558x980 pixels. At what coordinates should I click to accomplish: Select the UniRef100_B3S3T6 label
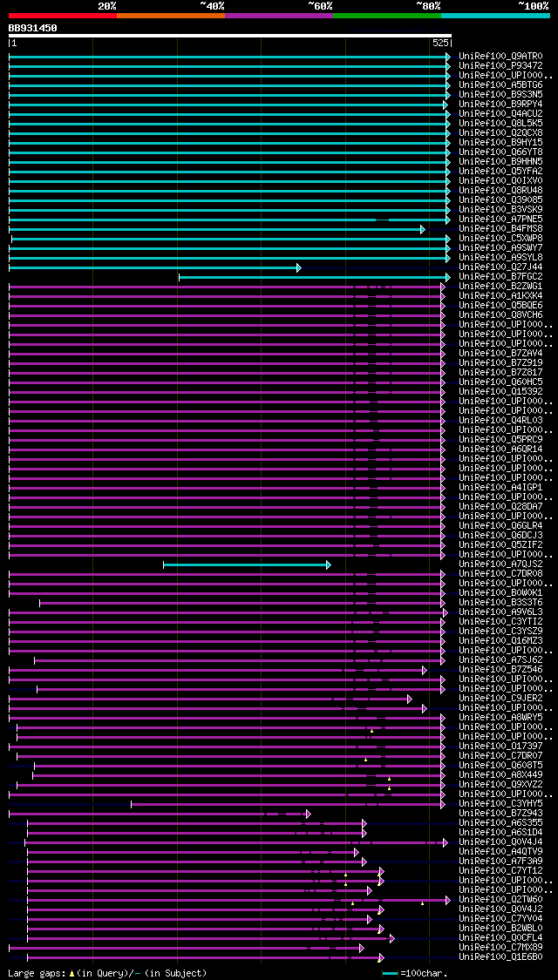[500, 603]
